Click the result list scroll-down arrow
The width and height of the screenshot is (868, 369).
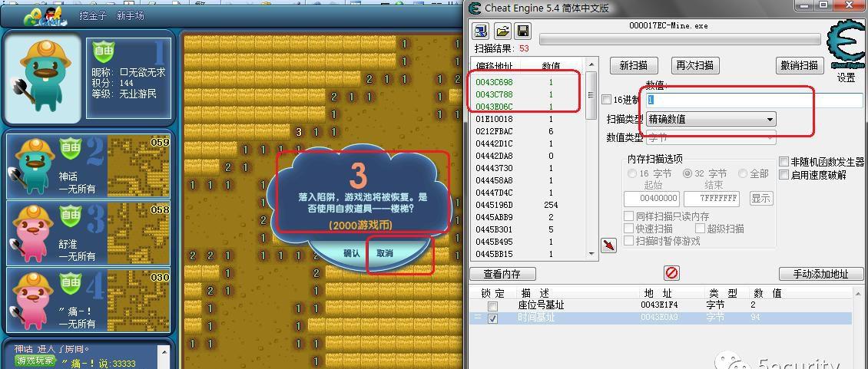[591, 253]
